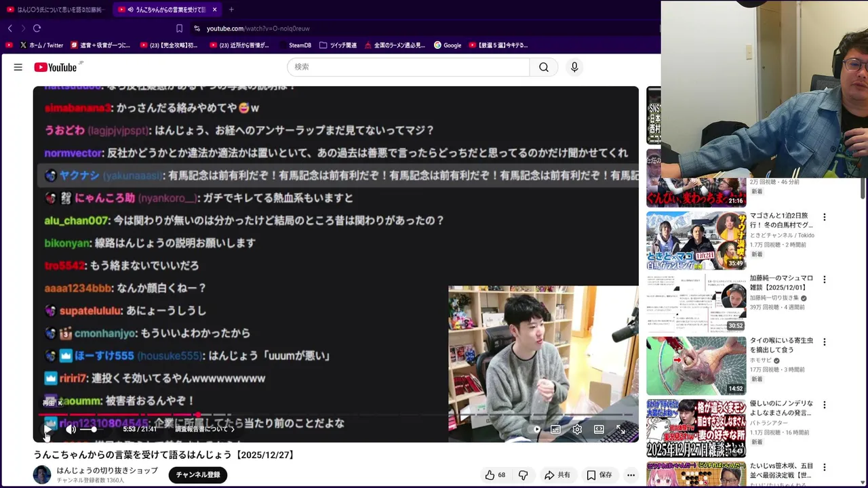
Task: Open the Google bookmark
Action: click(448, 45)
